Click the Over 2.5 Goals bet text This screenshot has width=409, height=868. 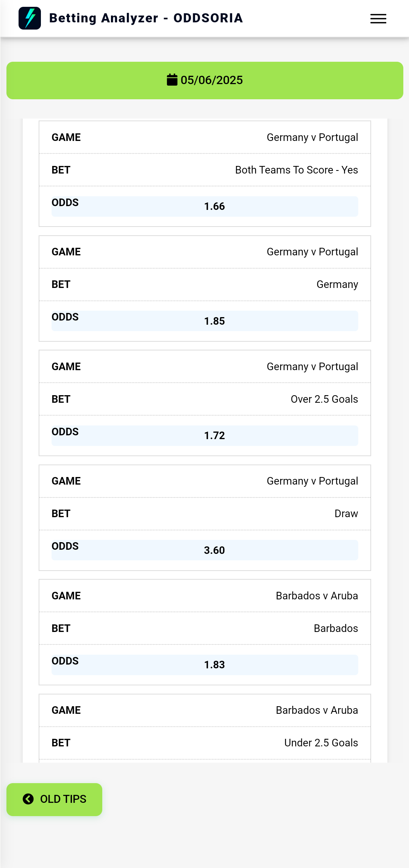(324, 399)
